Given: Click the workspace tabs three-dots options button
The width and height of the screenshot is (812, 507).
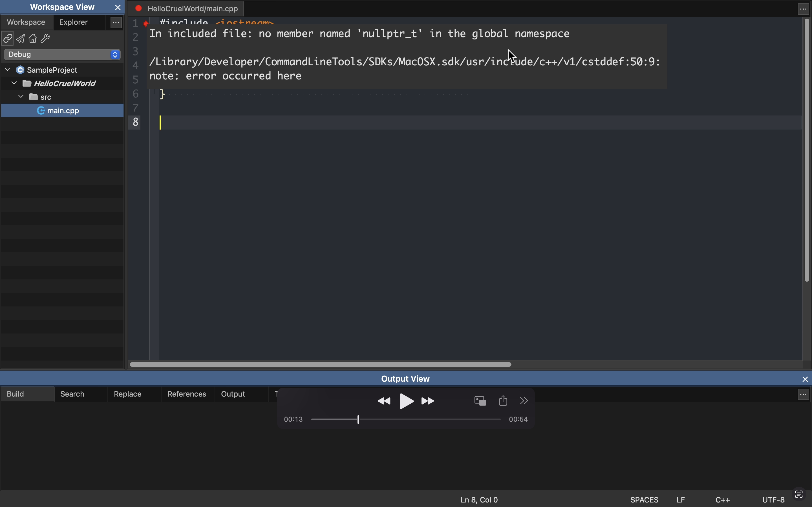Looking at the screenshot, I should [116, 23].
